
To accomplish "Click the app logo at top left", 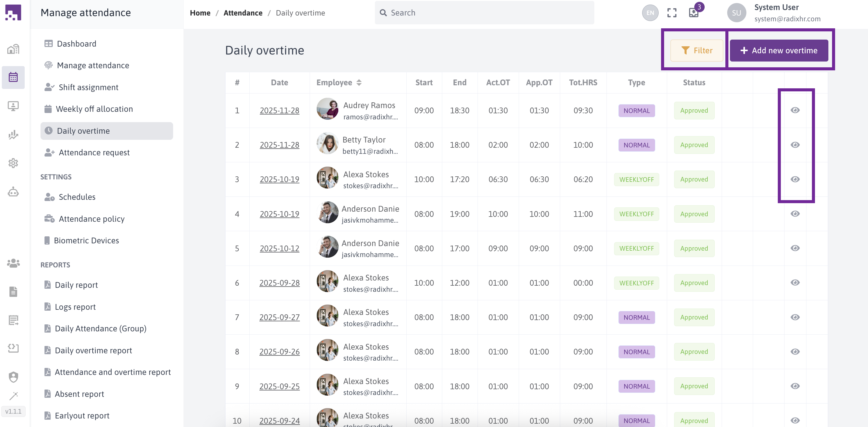I will (x=13, y=12).
